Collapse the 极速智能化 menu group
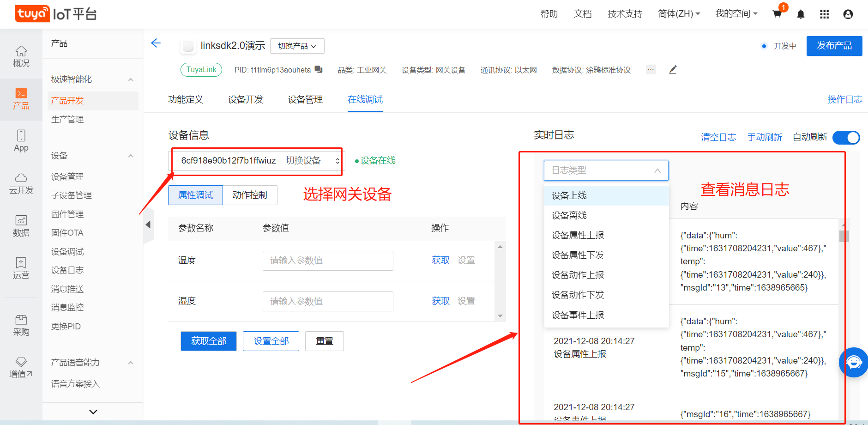The width and height of the screenshot is (868, 425). (x=131, y=79)
